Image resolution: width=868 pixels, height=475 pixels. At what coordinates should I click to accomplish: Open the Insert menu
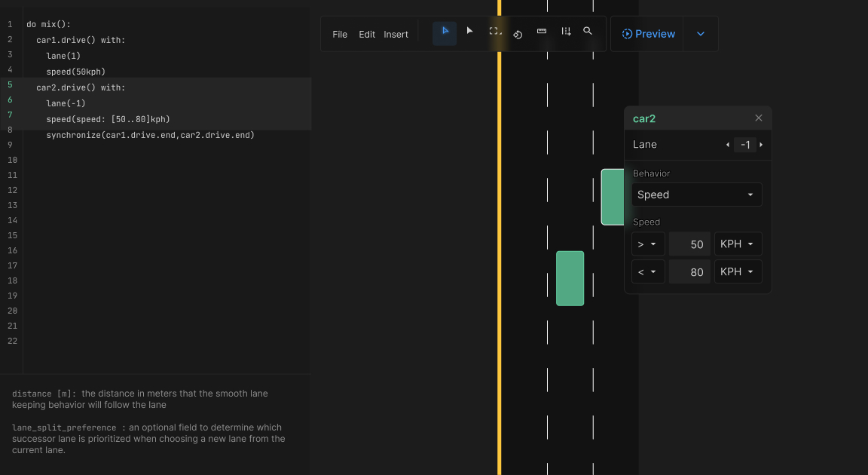click(x=396, y=34)
